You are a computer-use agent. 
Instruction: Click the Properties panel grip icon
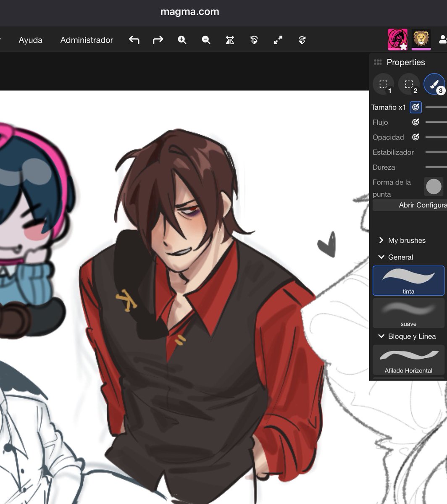(x=378, y=62)
